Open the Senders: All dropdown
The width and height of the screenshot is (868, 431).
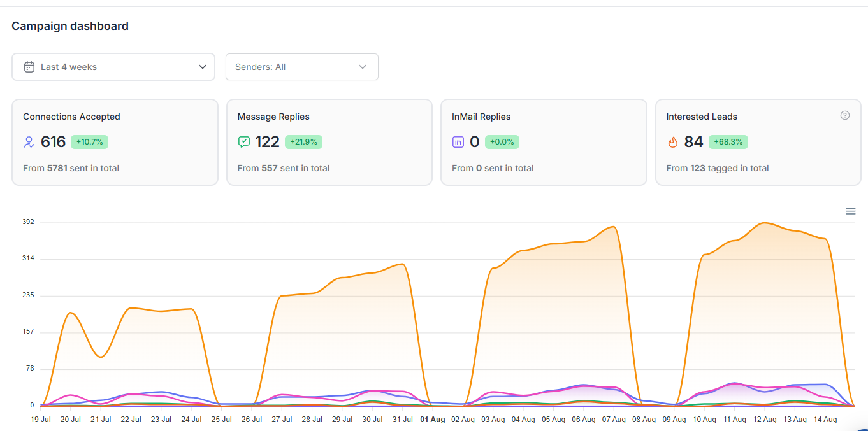coord(302,67)
